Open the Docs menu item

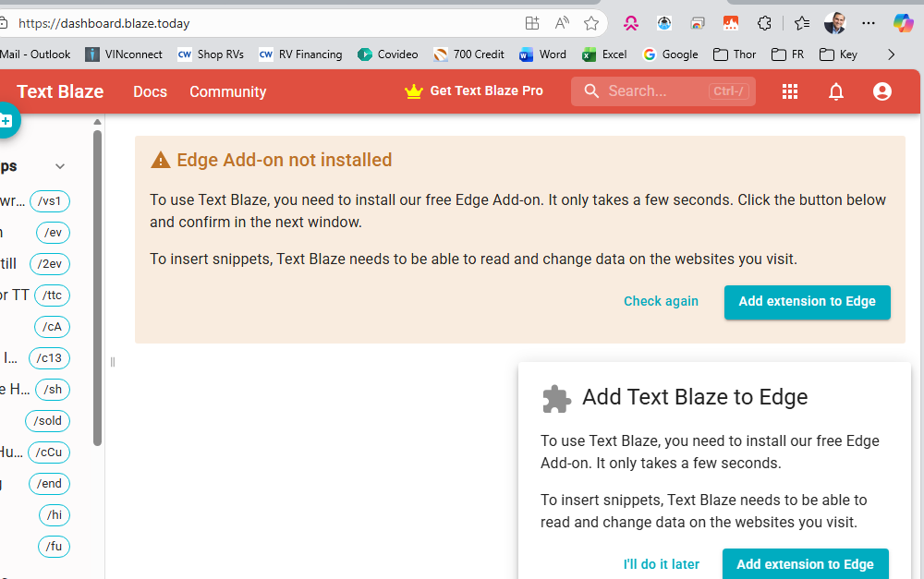click(x=151, y=91)
